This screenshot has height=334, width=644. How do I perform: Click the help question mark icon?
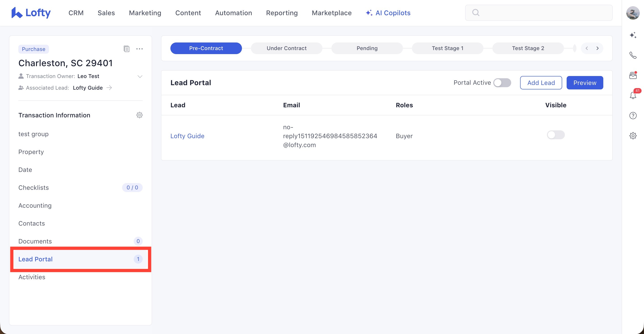pyautogui.click(x=633, y=116)
